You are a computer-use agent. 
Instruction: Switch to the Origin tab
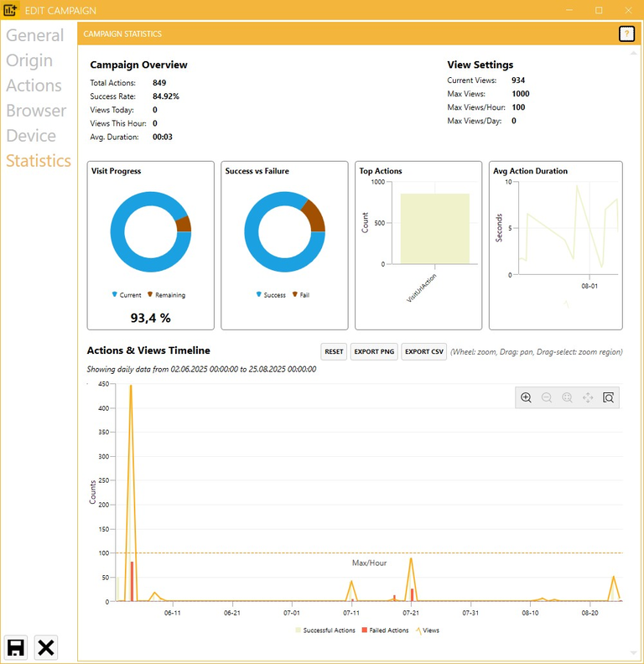[29, 60]
